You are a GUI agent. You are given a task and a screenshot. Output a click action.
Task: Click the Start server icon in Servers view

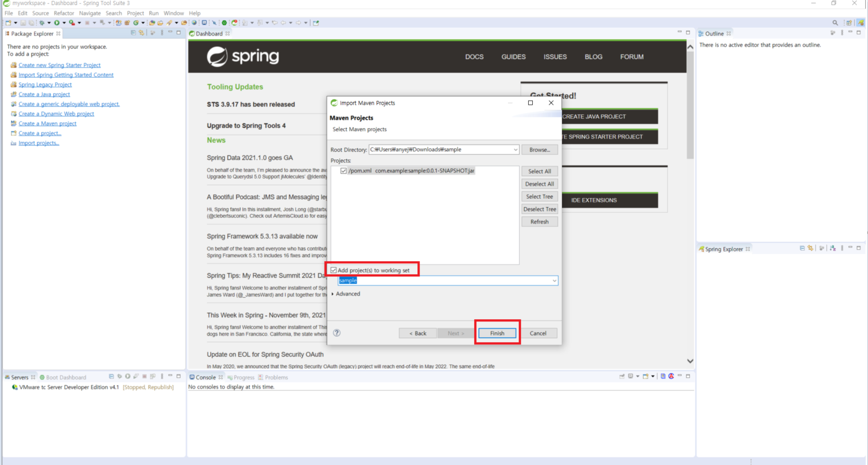click(128, 377)
